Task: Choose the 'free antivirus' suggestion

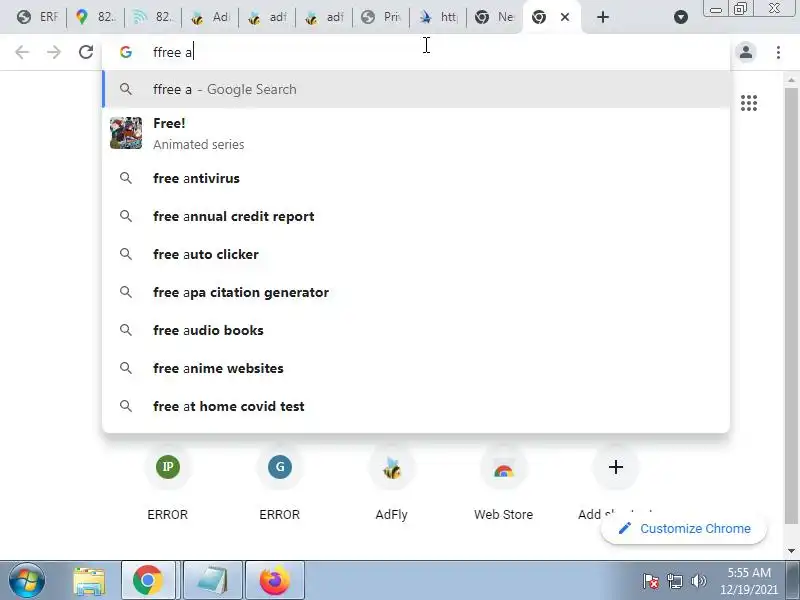Action: (x=416, y=178)
